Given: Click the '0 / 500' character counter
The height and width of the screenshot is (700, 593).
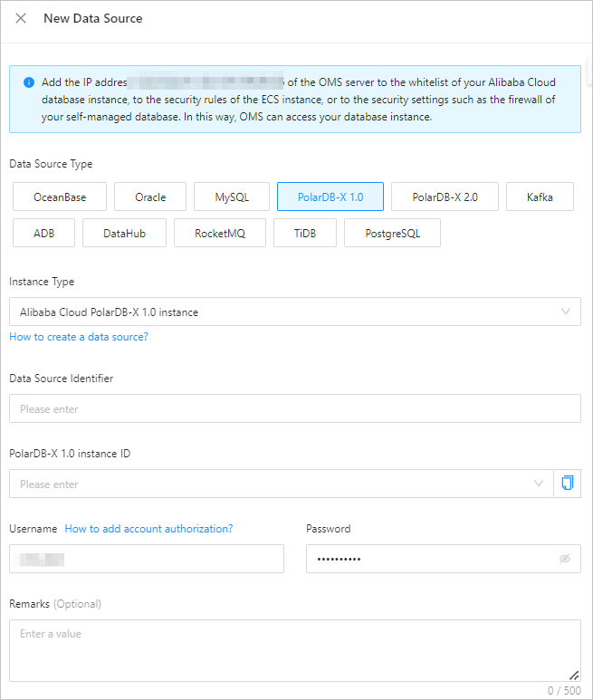Looking at the screenshot, I should tap(564, 691).
